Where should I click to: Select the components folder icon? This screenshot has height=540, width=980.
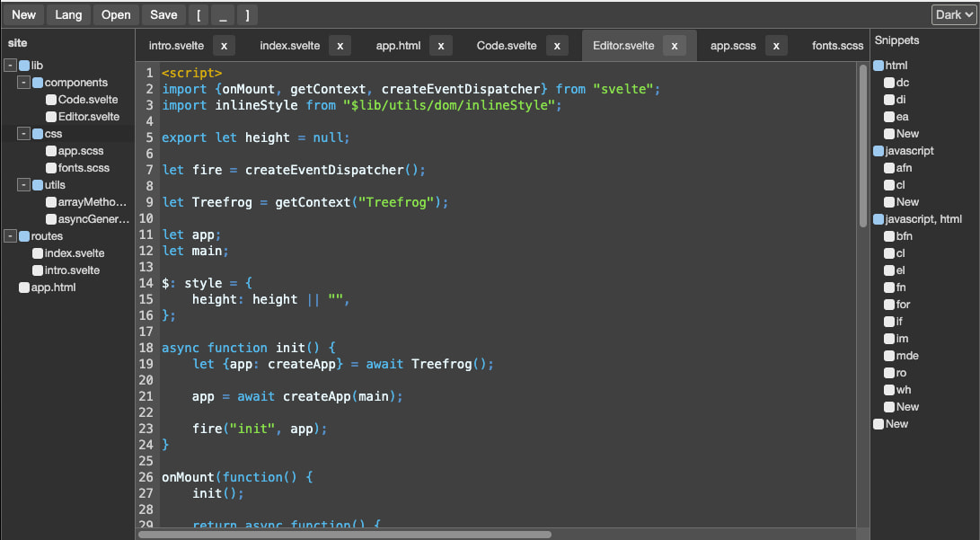(x=38, y=83)
